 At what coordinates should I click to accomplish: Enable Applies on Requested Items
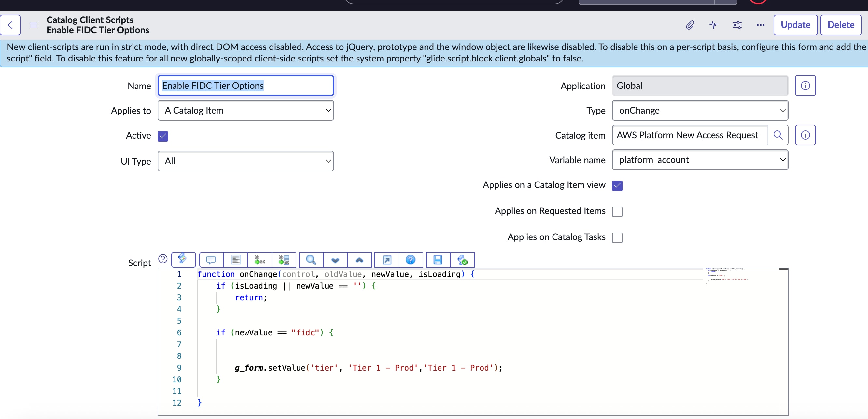coord(617,211)
